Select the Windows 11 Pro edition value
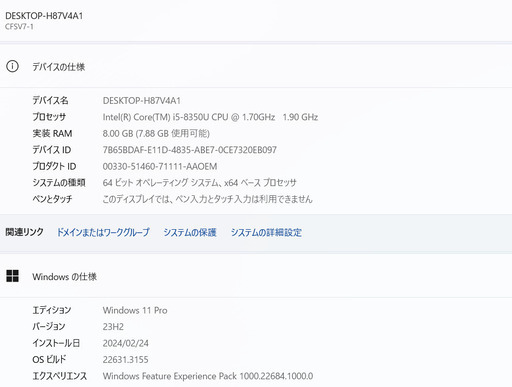Screen dimensions: 512x387 135,310
